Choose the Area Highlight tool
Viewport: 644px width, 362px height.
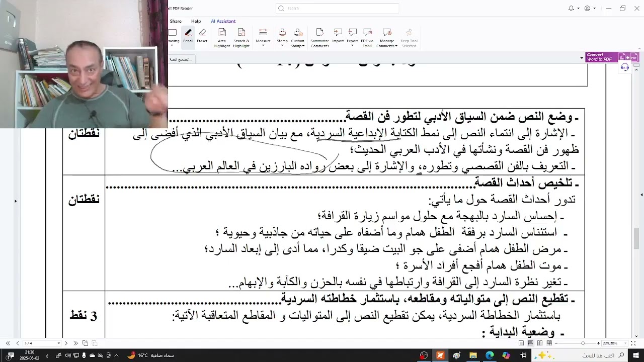pyautogui.click(x=222, y=38)
